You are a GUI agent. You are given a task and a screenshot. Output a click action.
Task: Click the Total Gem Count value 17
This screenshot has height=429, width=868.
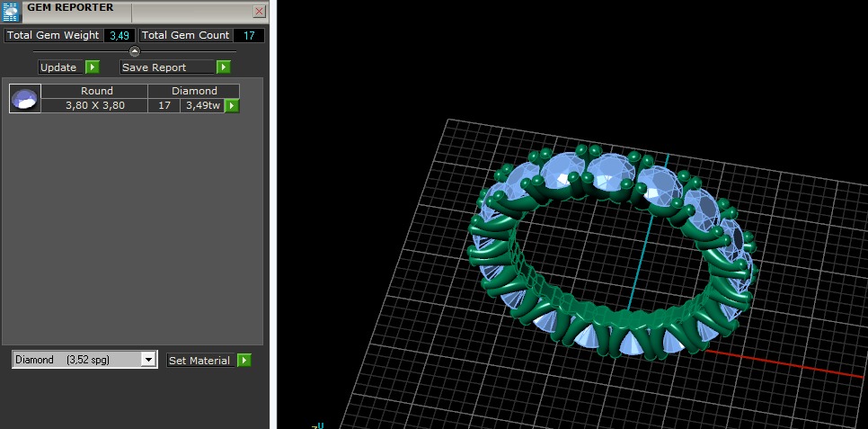[249, 35]
